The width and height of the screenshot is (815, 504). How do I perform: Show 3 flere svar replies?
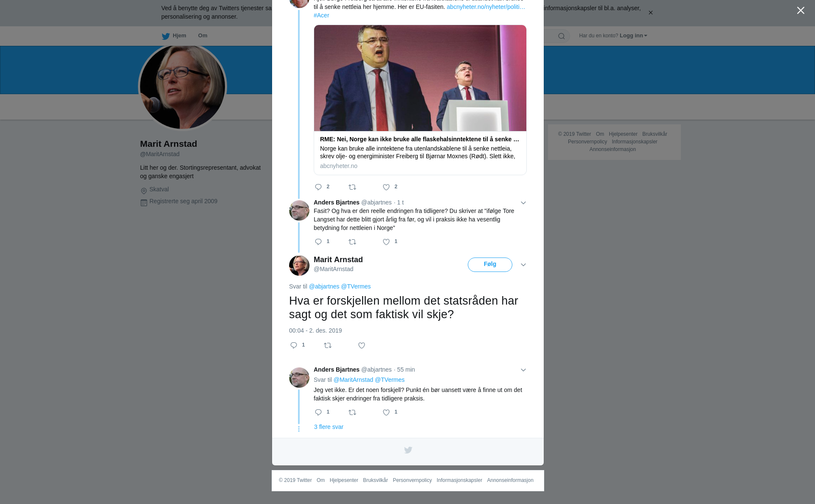[x=329, y=427]
